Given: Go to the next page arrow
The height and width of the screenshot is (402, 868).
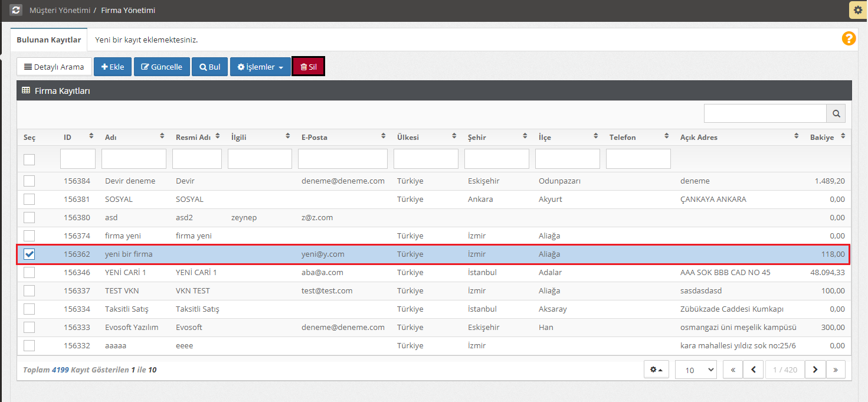Looking at the screenshot, I should pyautogui.click(x=815, y=370).
